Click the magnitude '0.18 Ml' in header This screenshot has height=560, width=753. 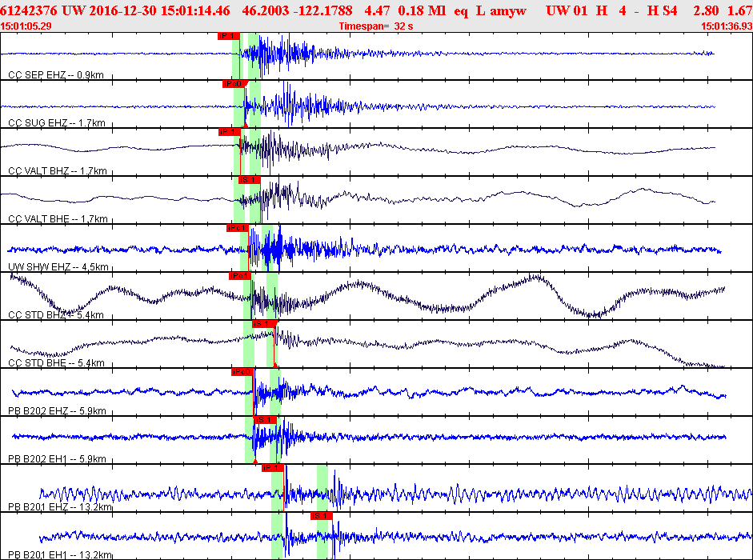click(x=422, y=10)
